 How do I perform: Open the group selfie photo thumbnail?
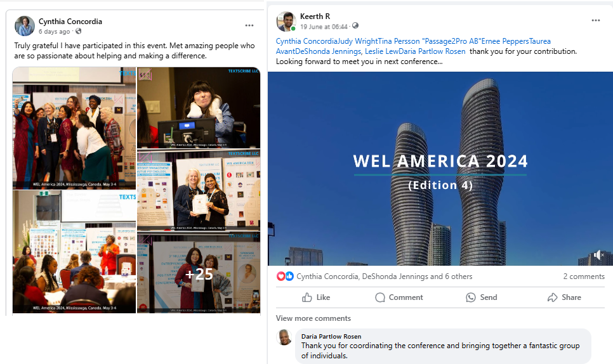click(74, 128)
